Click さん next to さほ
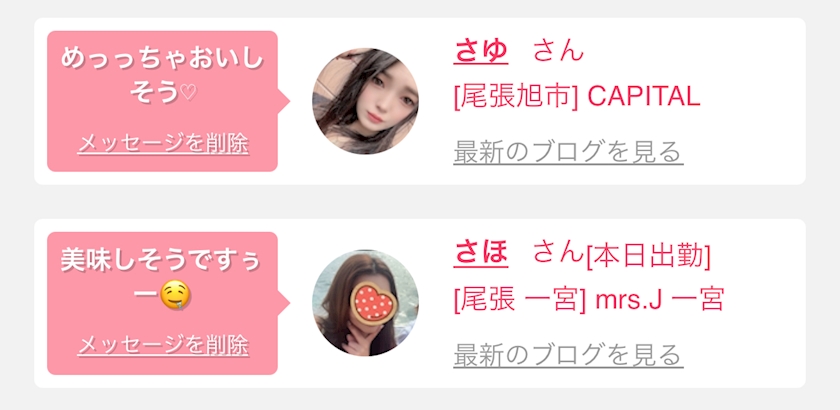840x410 pixels. click(x=558, y=254)
